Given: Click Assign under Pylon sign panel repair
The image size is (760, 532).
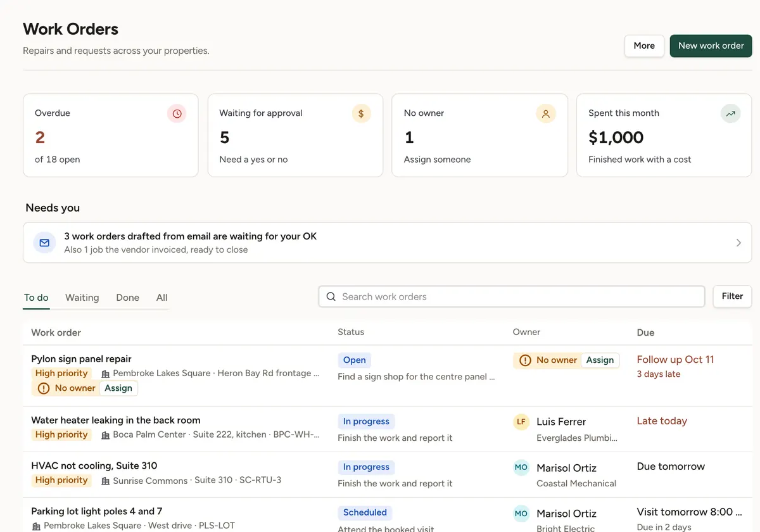Looking at the screenshot, I should pos(118,388).
